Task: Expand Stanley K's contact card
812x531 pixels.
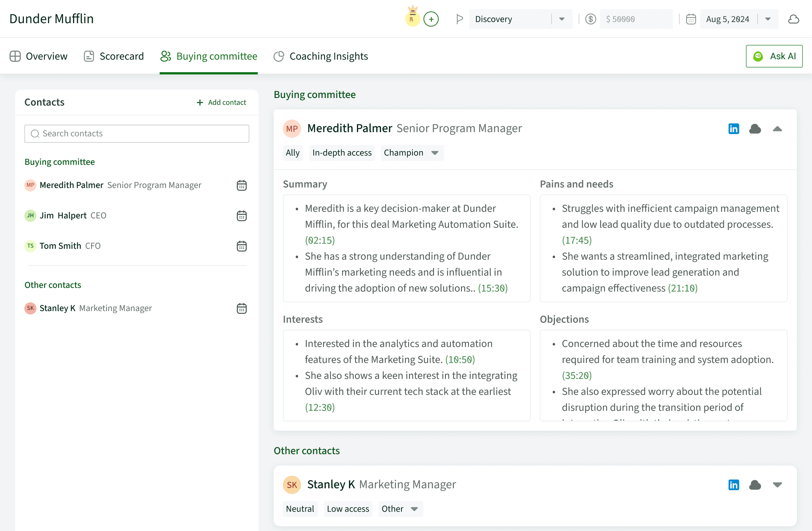Action: point(777,485)
